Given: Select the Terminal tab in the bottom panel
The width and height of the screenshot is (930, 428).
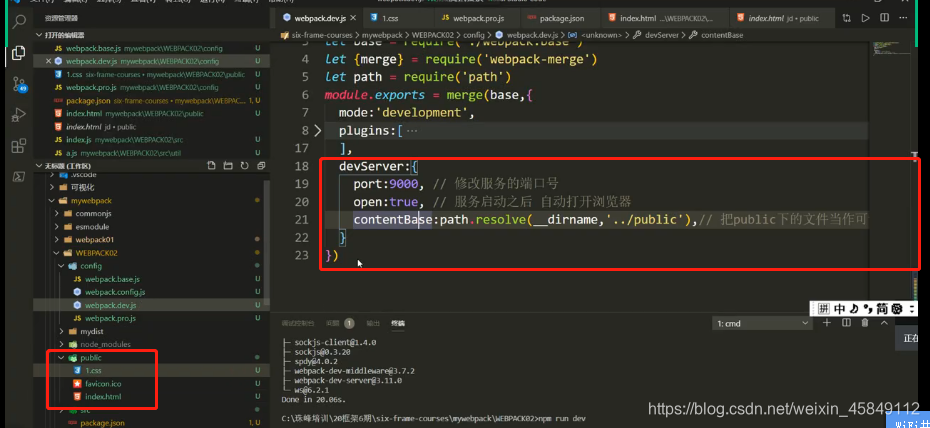Looking at the screenshot, I should 397,324.
